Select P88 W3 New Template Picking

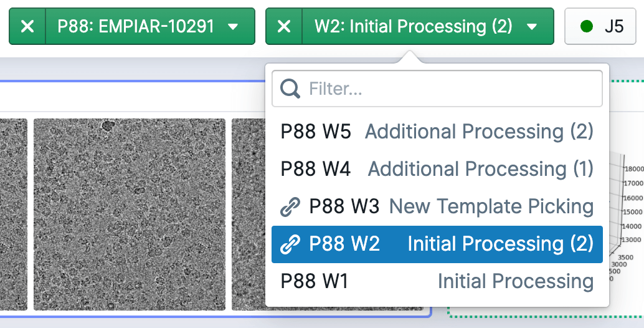437,206
